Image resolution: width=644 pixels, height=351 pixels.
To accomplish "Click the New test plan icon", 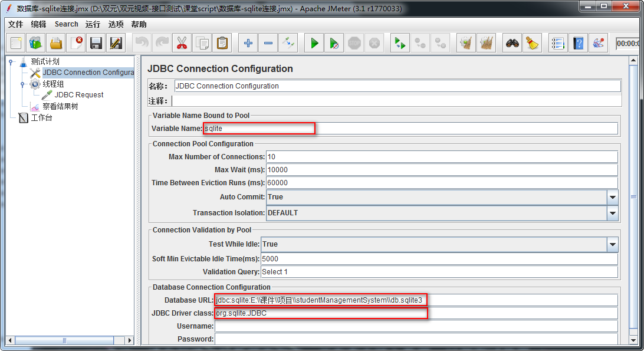I will coord(17,43).
